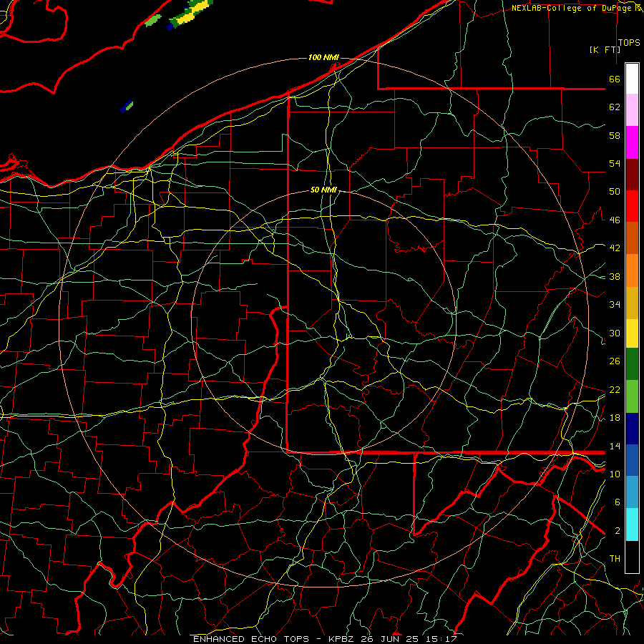
Task: Click the 100 NMI range ring label
Action: pos(323,57)
